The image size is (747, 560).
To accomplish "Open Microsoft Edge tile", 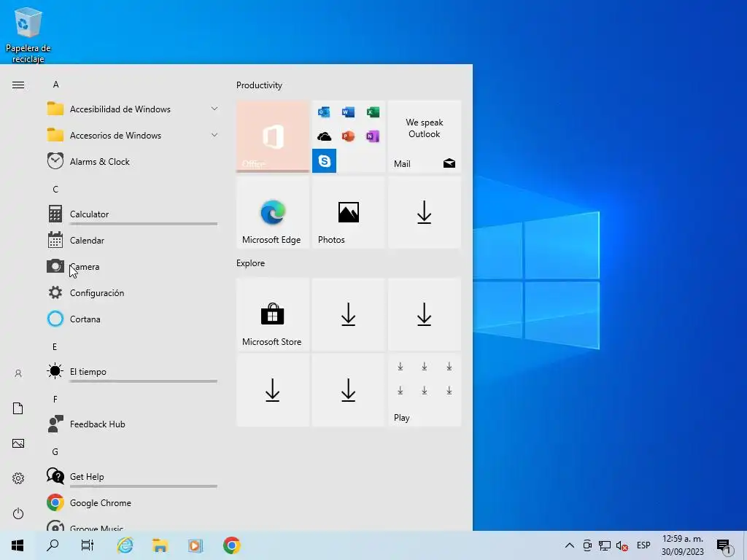I will 273,212.
